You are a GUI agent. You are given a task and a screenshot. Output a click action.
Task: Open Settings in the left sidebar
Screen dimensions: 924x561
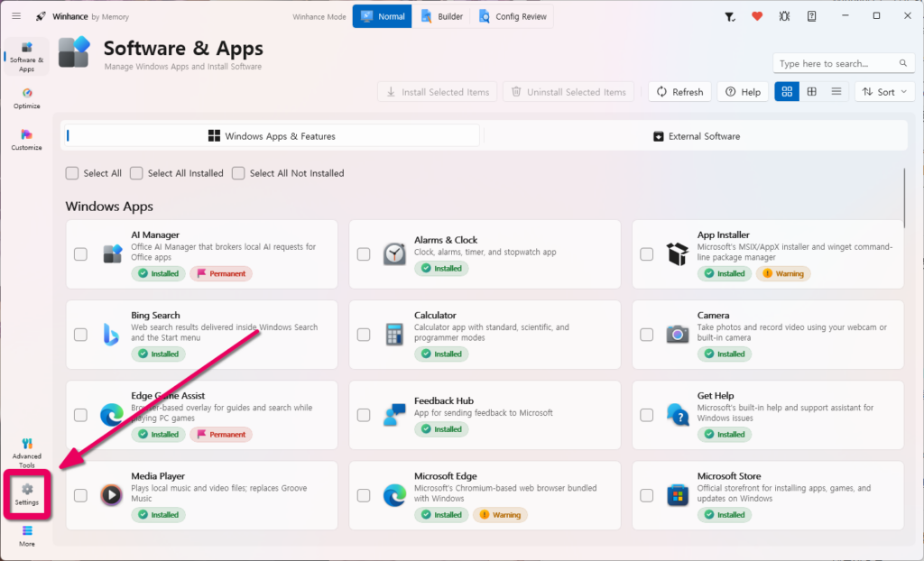click(26, 494)
